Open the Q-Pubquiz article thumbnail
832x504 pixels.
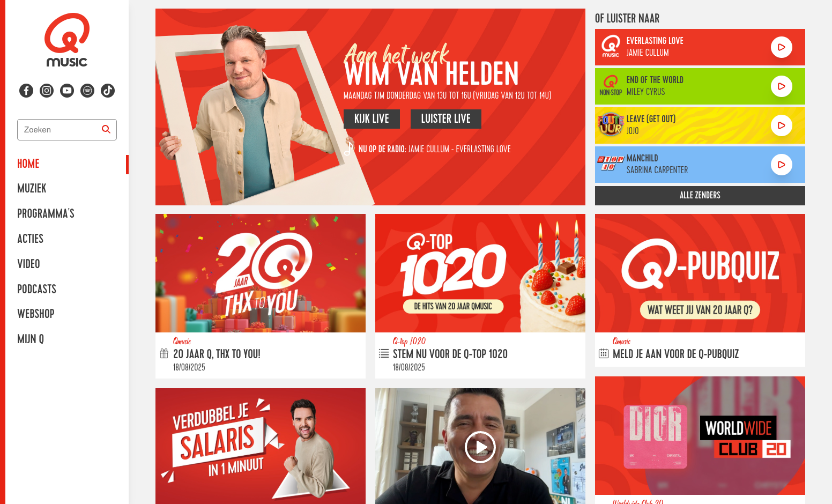pyautogui.click(x=700, y=273)
